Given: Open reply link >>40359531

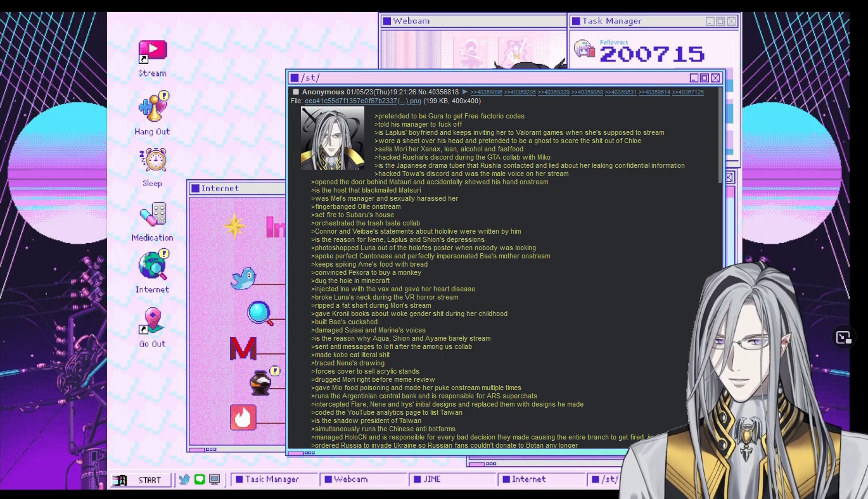Looking at the screenshot, I should 621,92.
